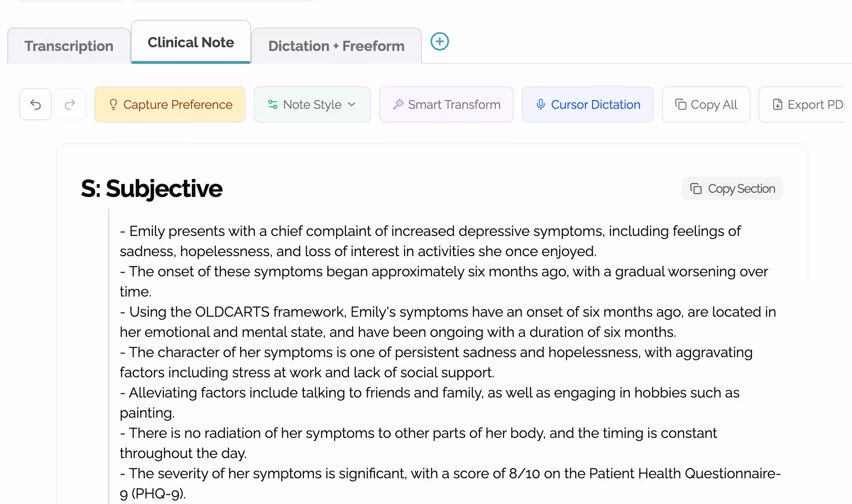Click the magic wand icon on Smart Transform

tap(399, 104)
